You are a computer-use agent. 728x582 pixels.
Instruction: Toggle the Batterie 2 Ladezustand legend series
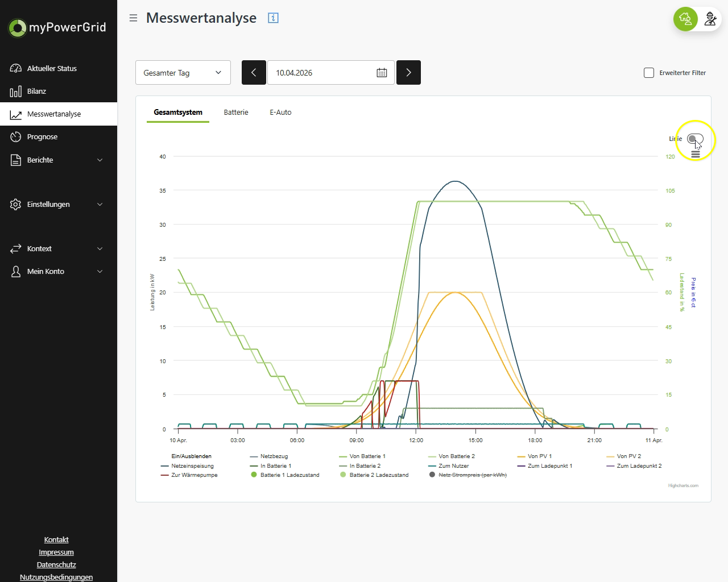click(x=374, y=475)
